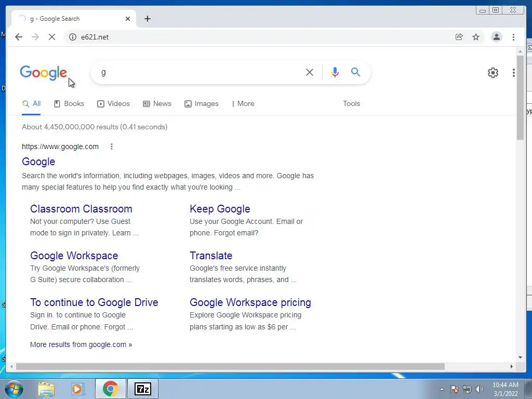
Task: Switch to News results
Action: pyautogui.click(x=157, y=104)
